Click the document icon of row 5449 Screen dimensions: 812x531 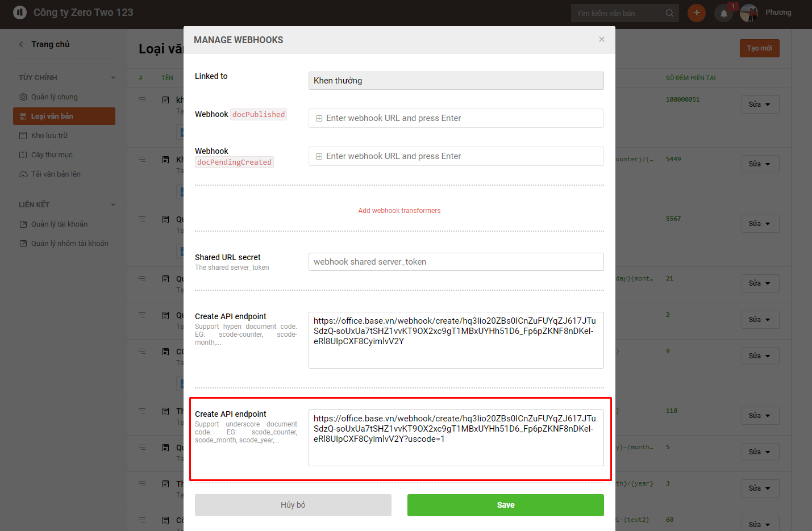pos(166,160)
